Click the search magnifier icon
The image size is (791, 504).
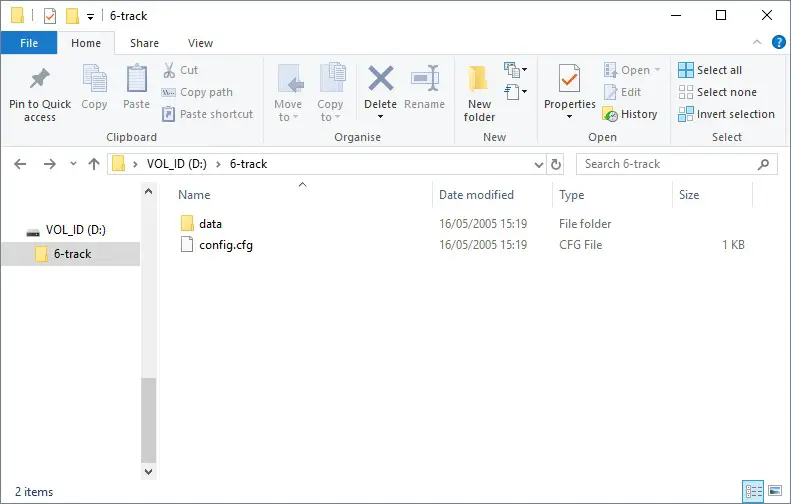(x=764, y=164)
